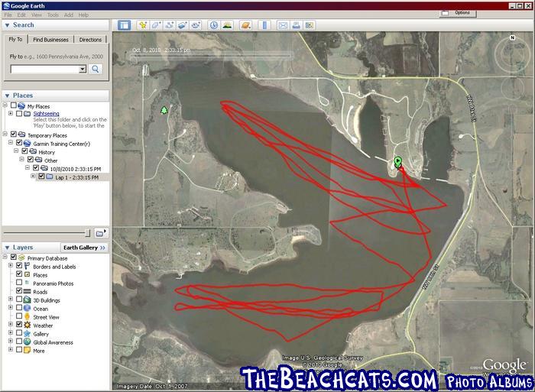Expand the Gallery layer node
The width and height of the screenshot is (535, 392).
tap(11, 332)
